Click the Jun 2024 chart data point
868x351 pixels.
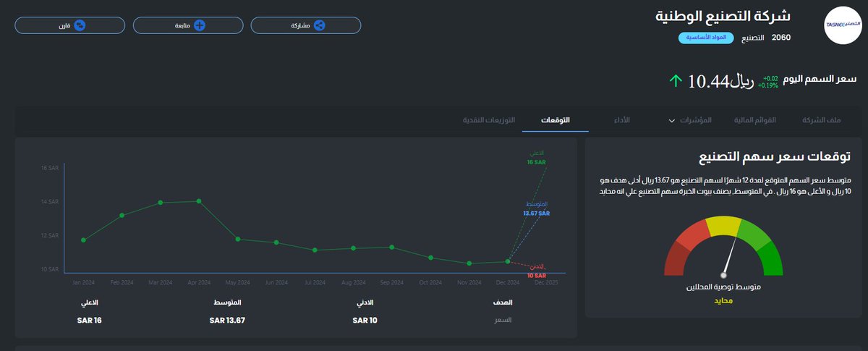276,242
